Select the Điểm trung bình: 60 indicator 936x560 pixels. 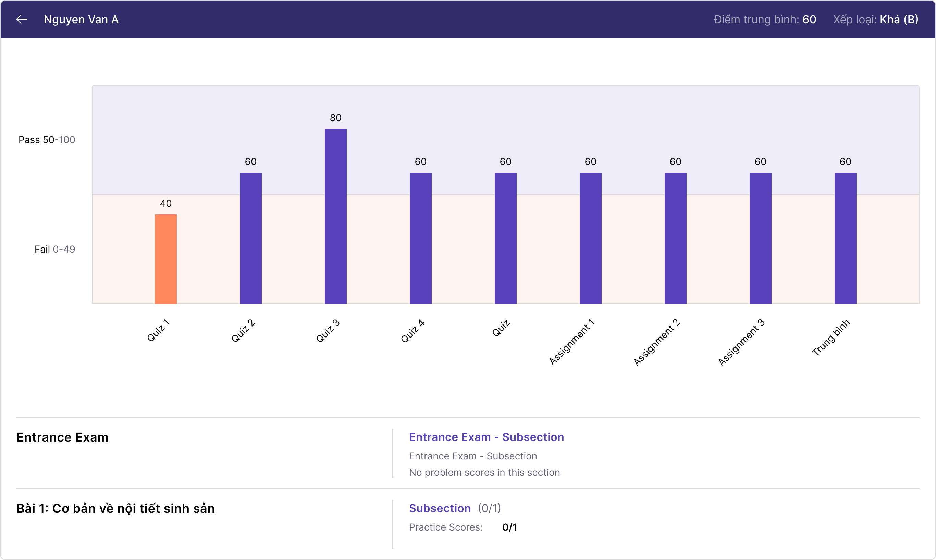(764, 19)
